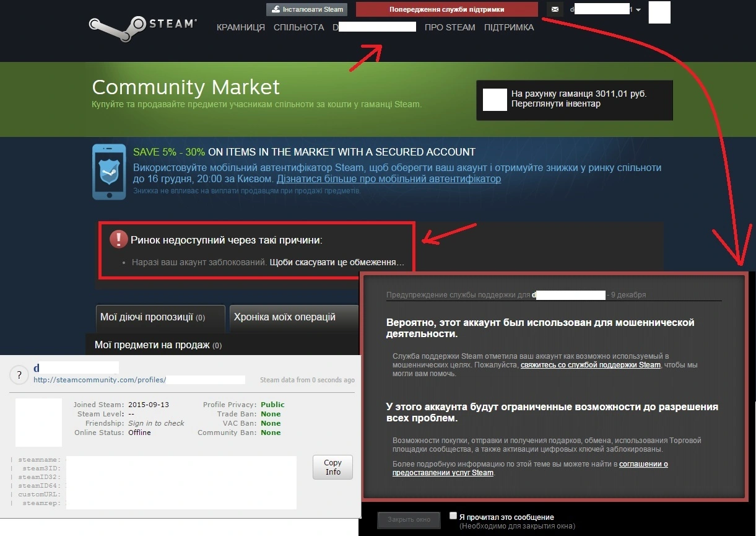Click the 'Public' profile privacy value

[273, 405]
